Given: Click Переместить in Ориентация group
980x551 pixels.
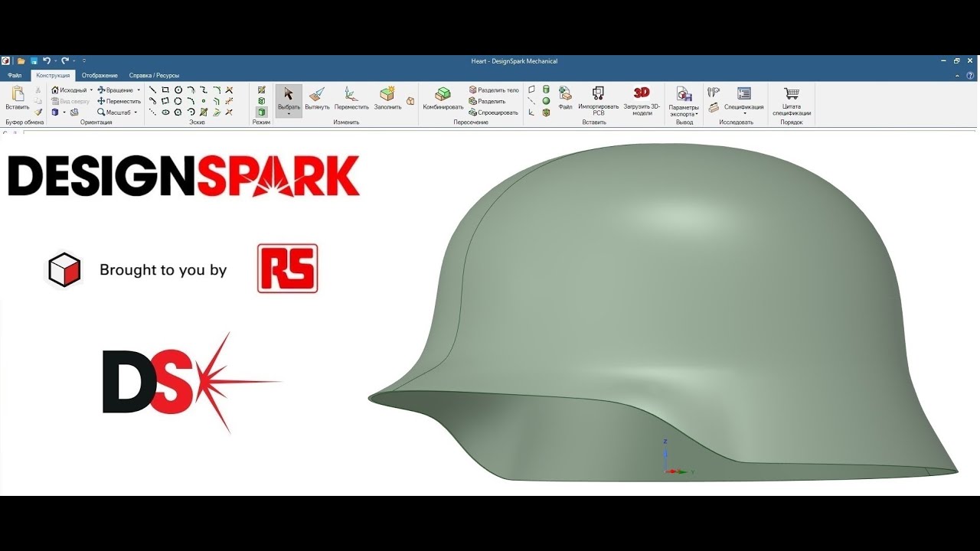Looking at the screenshot, I should point(119,101).
